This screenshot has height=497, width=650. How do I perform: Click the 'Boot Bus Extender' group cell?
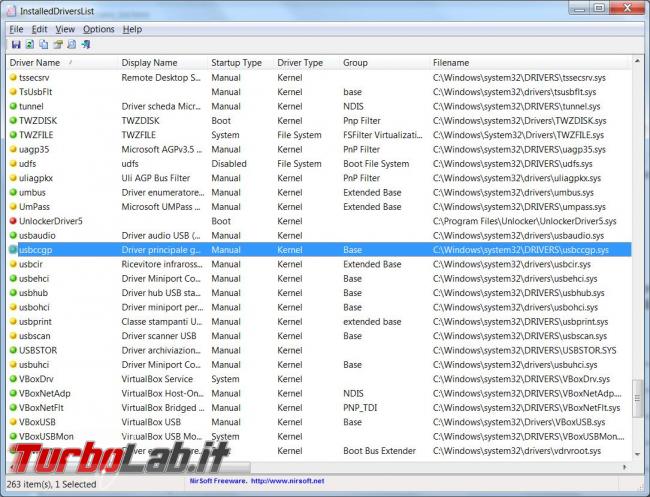tap(379, 451)
